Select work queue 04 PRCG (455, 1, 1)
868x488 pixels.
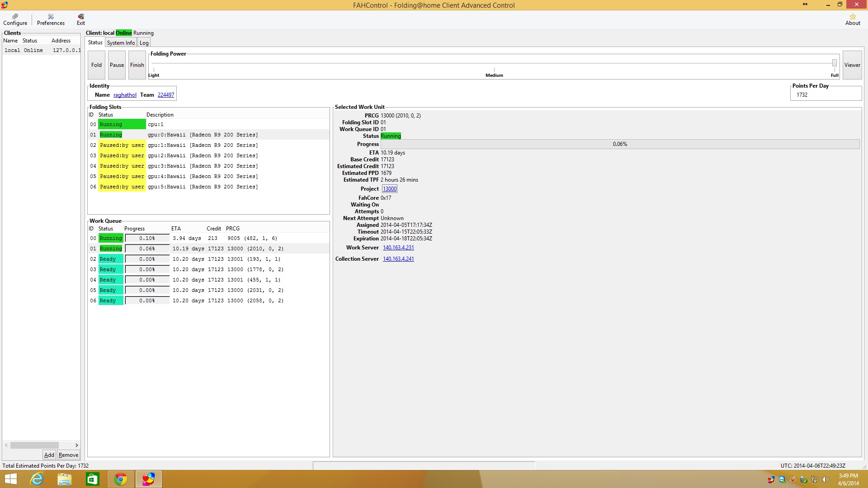208,280
